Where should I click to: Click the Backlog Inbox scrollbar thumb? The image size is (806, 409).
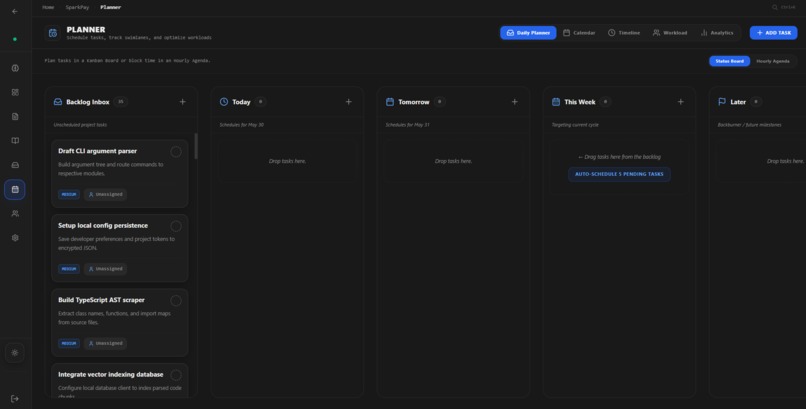[x=196, y=146]
